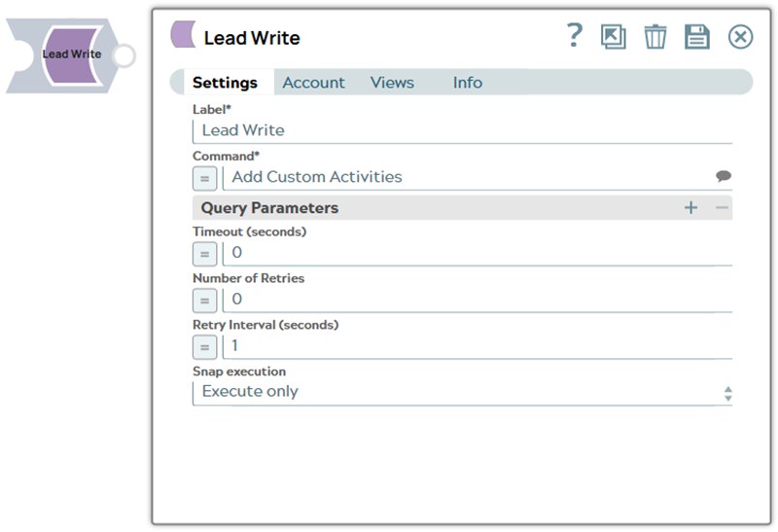778x532 pixels.
Task: Delete the snap with trash icon
Action: (x=654, y=37)
